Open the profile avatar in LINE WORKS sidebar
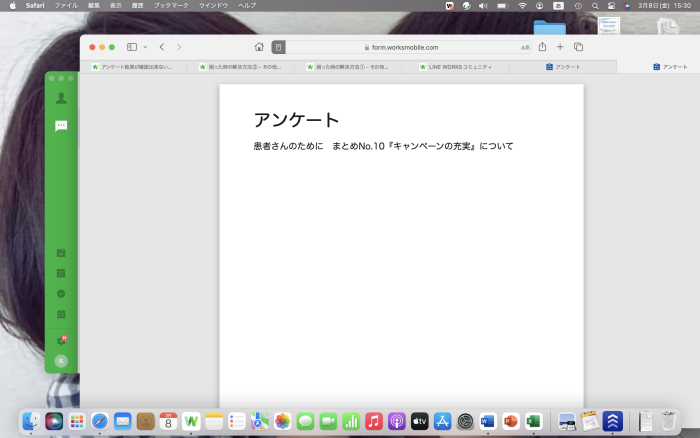Screen dimensions: 700x438 (61, 361)
